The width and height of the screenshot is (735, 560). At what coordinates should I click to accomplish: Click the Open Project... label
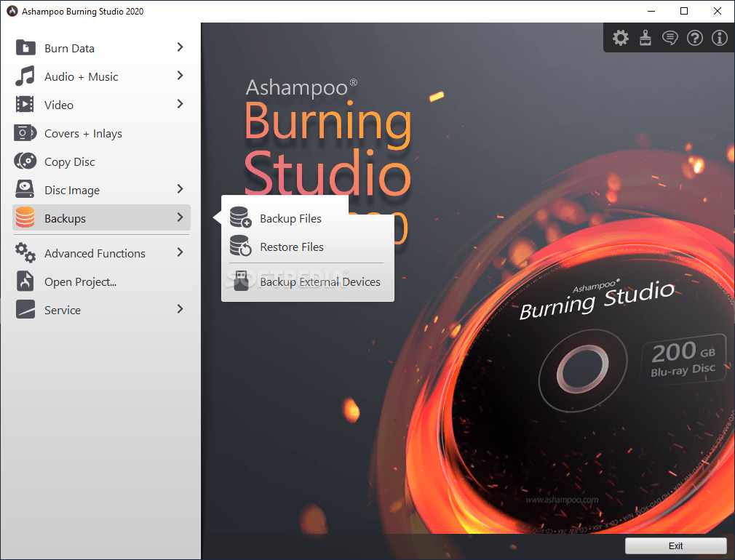(x=80, y=281)
